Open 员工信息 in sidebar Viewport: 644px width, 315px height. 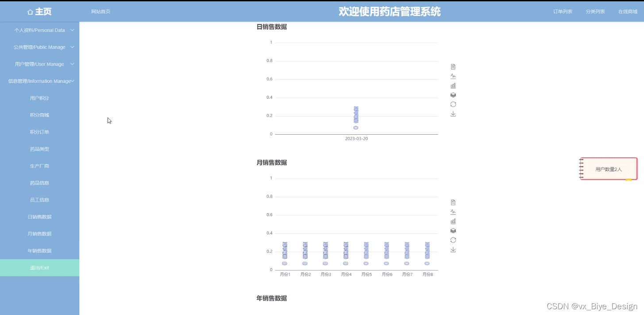39,200
